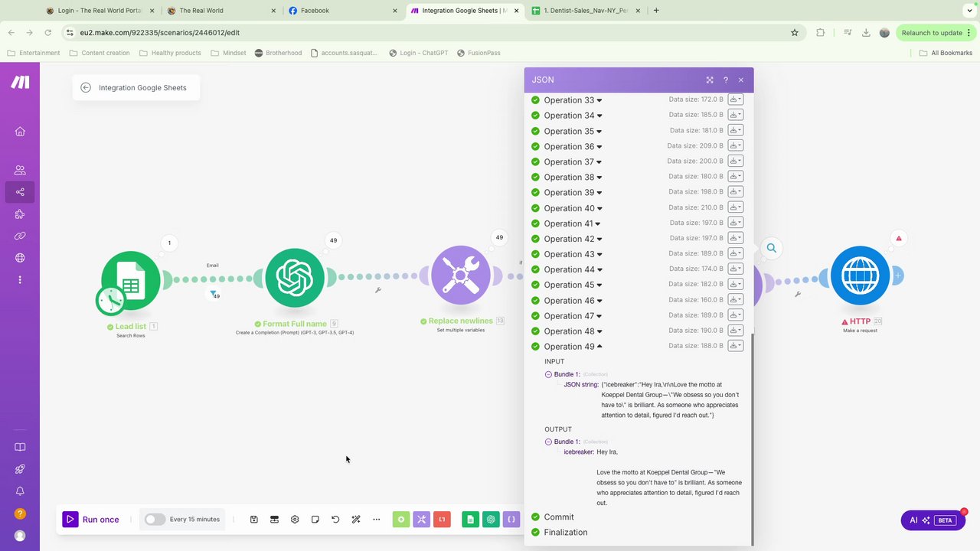Open the Healthy products bookmark folder
The height and width of the screenshot is (551, 980).
[x=169, y=53]
